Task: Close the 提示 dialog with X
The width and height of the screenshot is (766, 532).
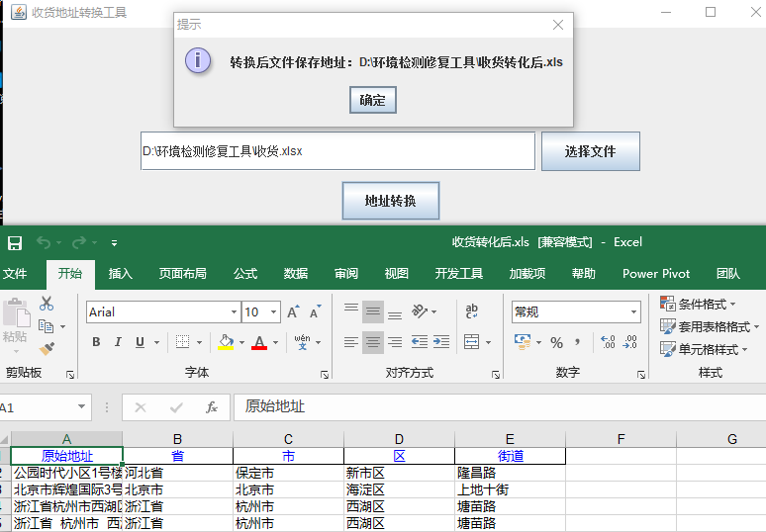Action: tap(558, 25)
